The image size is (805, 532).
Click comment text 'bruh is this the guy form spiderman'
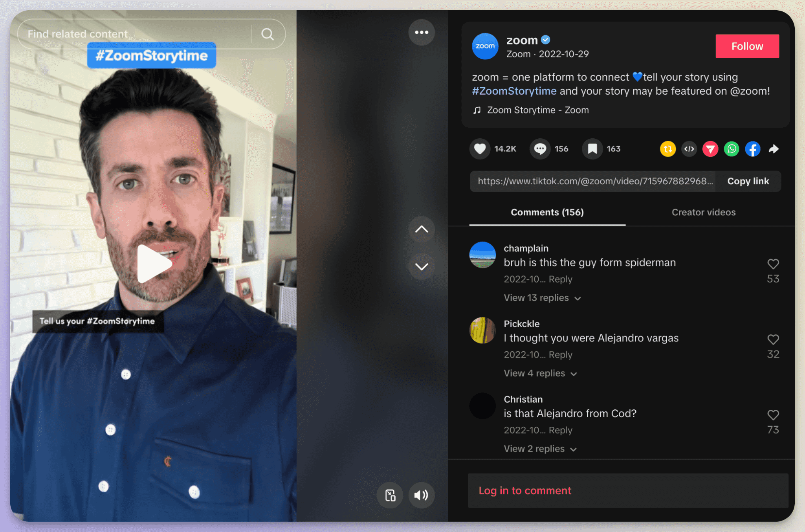(x=590, y=262)
